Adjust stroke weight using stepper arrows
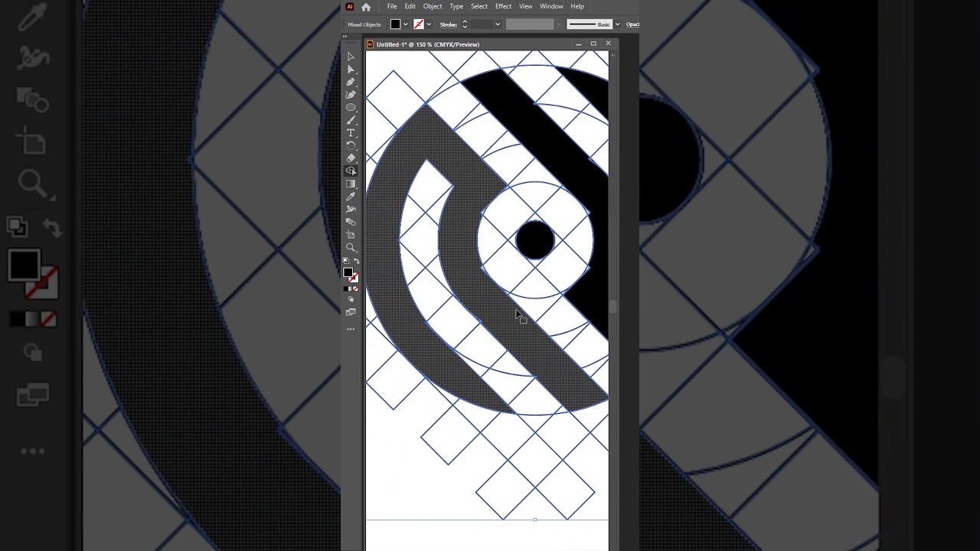The width and height of the screenshot is (980, 551). pos(465,24)
